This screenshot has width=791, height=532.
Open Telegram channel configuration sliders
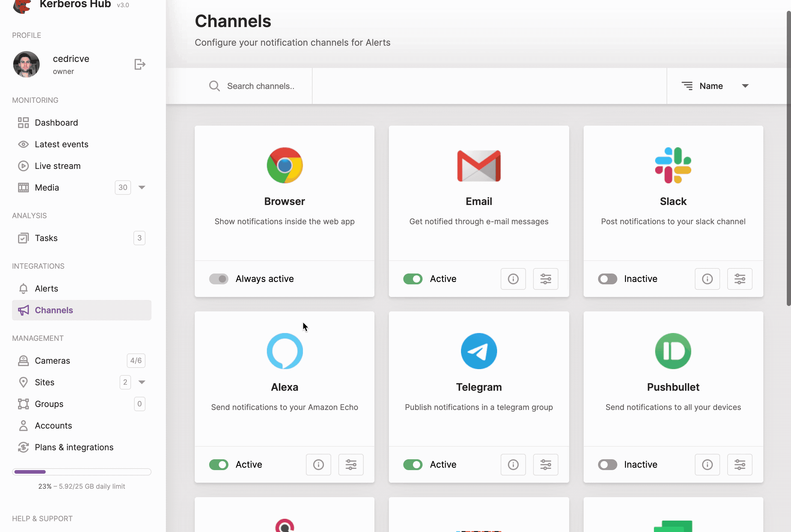pyautogui.click(x=545, y=464)
